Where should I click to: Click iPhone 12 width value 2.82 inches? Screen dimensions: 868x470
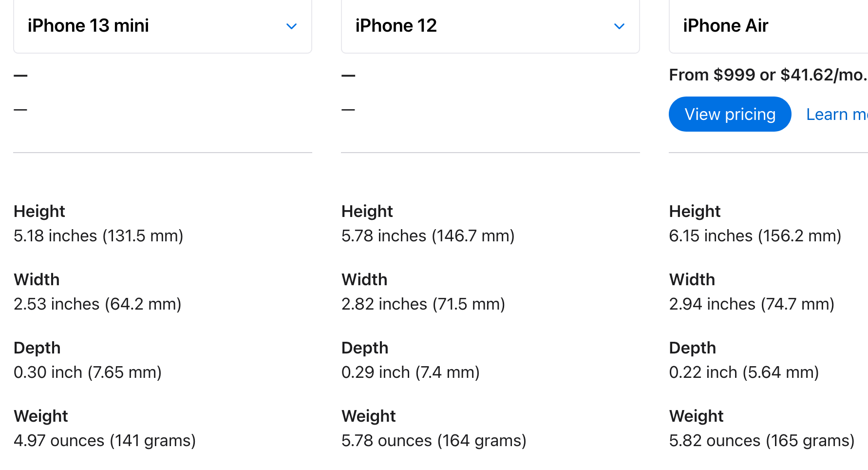click(x=423, y=304)
